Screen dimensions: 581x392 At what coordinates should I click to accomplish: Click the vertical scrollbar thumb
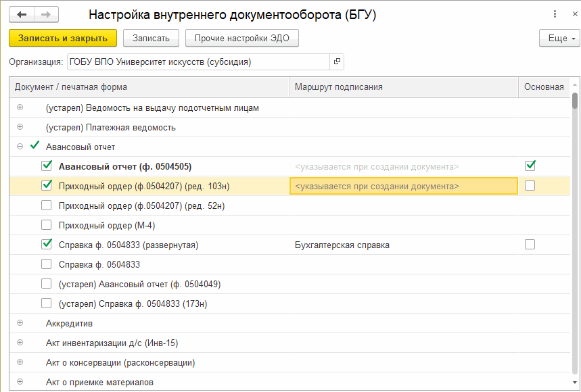(x=575, y=100)
